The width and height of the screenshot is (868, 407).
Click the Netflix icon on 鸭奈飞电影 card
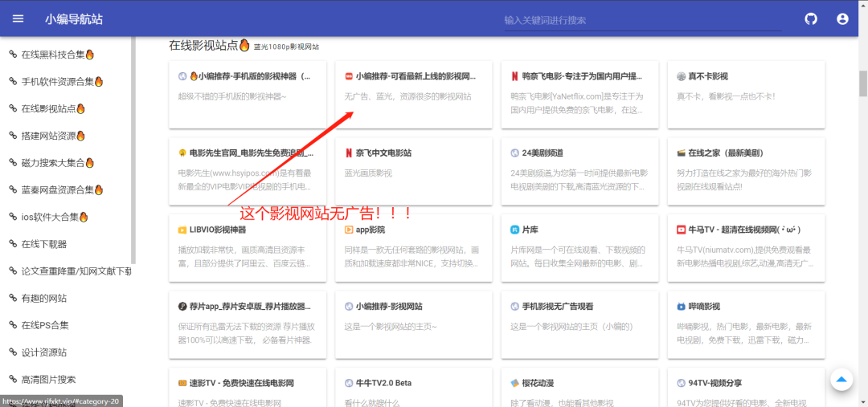point(515,76)
